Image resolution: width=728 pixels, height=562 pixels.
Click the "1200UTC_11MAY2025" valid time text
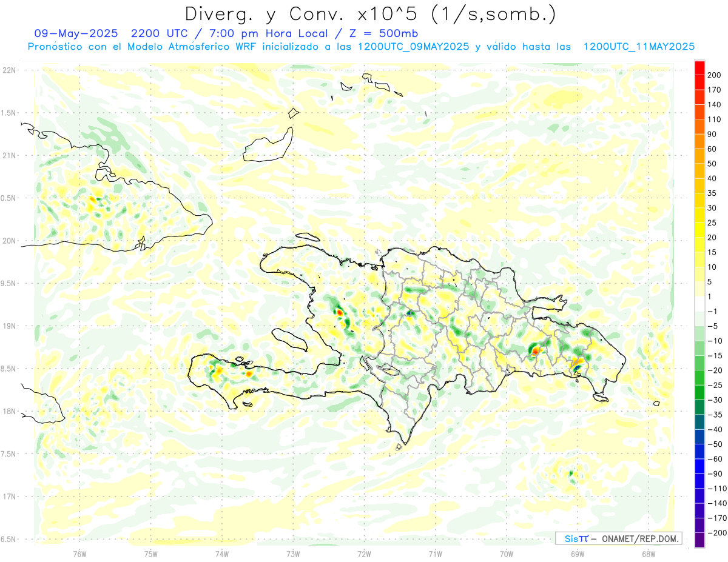click(x=639, y=47)
